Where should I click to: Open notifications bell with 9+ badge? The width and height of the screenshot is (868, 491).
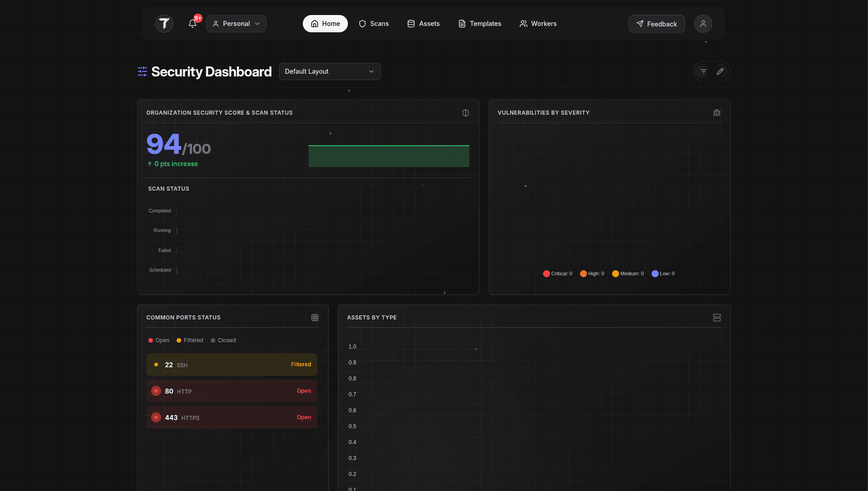coord(193,24)
